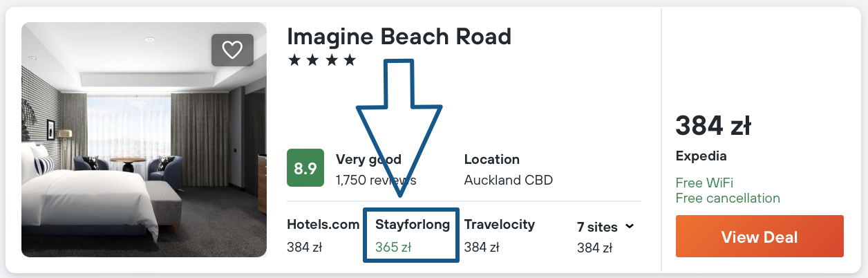Click the 384 zł Expedia price
The width and height of the screenshot is (868, 278).
pos(713,126)
